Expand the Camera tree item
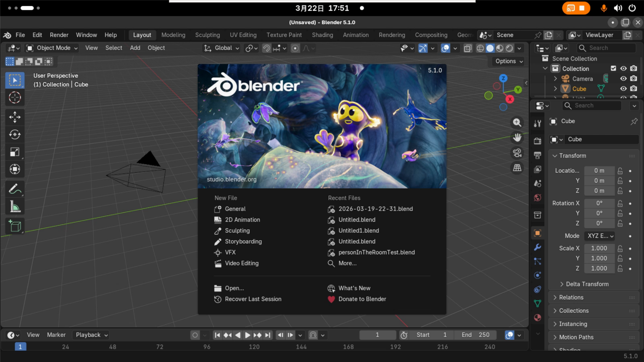Image resolution: width=644 pixels, height=362 pixels. tap(555, 79)
